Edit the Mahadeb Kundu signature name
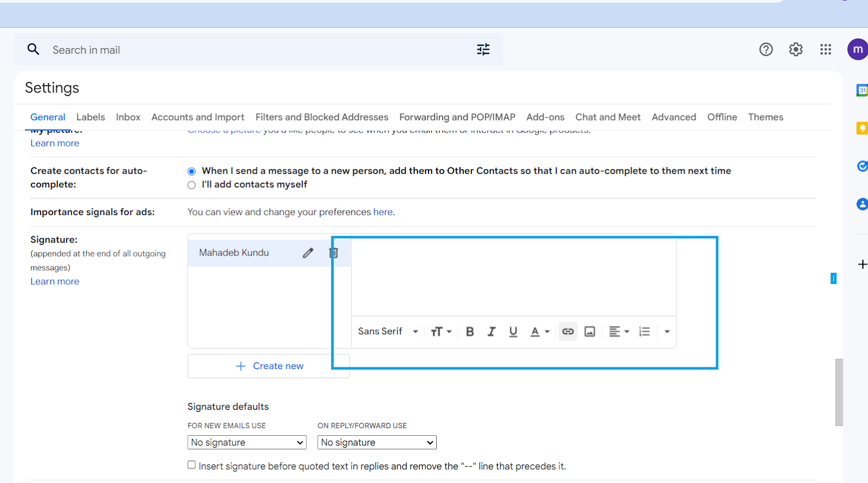Screen dimensions: 868x483 308,253
